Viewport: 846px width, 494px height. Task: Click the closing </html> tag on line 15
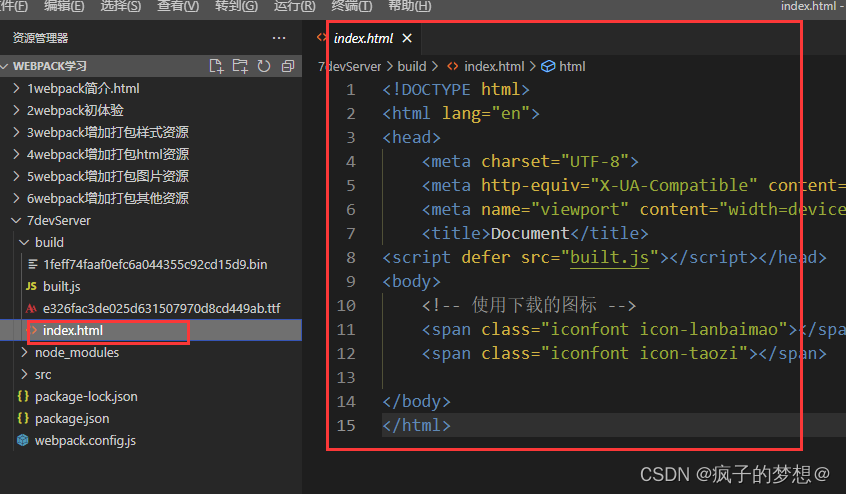[416, 426]
